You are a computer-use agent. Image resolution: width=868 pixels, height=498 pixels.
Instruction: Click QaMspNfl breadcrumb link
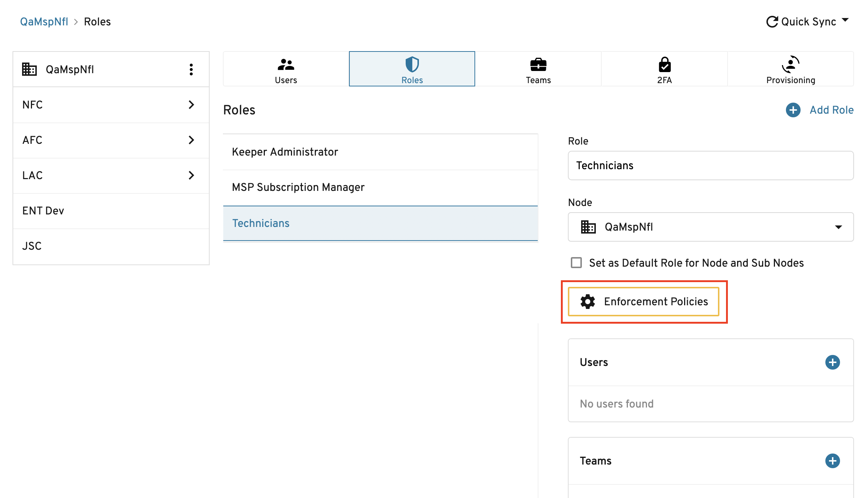tap(44, 22)
